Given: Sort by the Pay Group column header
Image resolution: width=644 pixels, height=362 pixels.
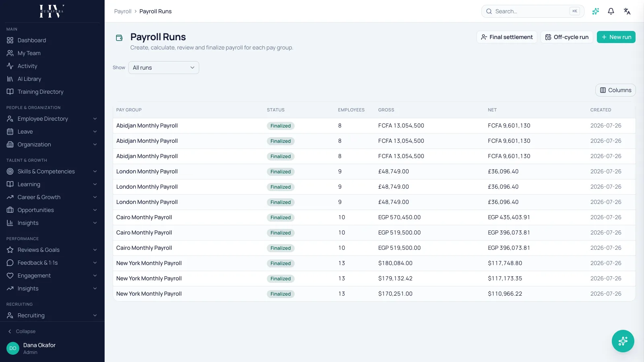Looking at the screenshot, I should [129, 110].
